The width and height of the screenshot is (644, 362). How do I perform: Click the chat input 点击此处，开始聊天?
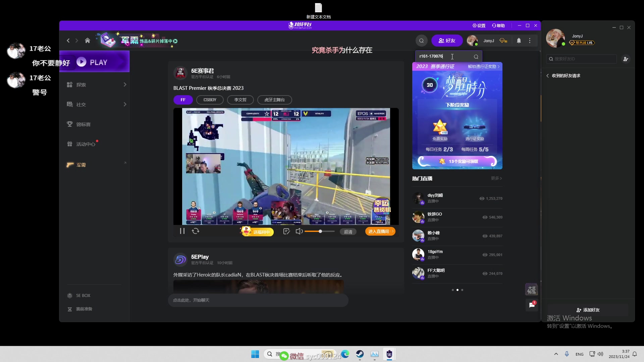click(258, 300)
